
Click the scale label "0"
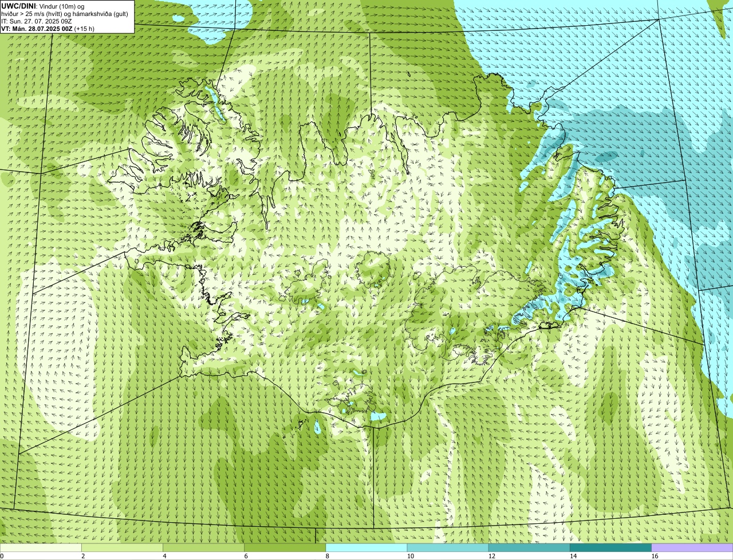point(2,556)
